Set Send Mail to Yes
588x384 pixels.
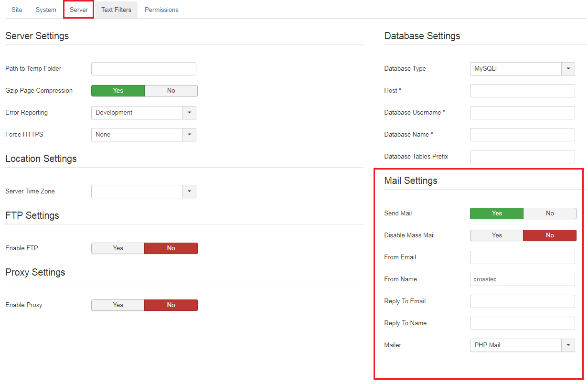[497, 213]
